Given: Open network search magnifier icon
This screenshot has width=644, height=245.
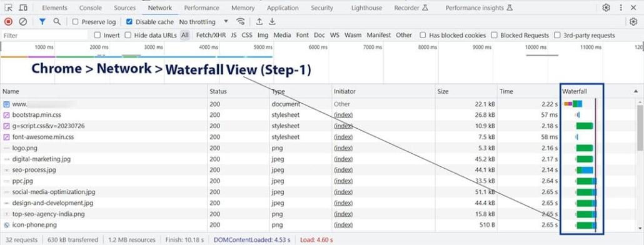Looking at the screenshot, I should coord(57,22).
